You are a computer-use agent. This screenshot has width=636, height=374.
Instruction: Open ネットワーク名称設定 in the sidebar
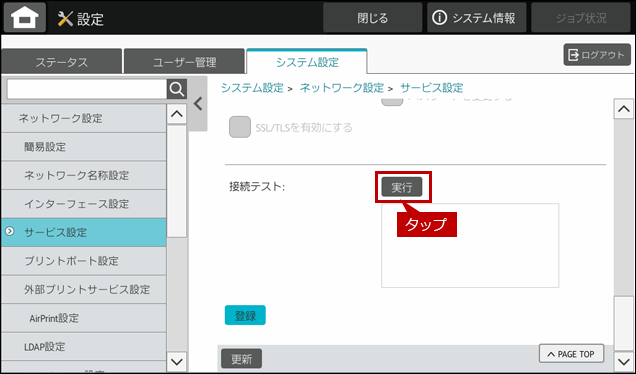[x=84, y=175]
